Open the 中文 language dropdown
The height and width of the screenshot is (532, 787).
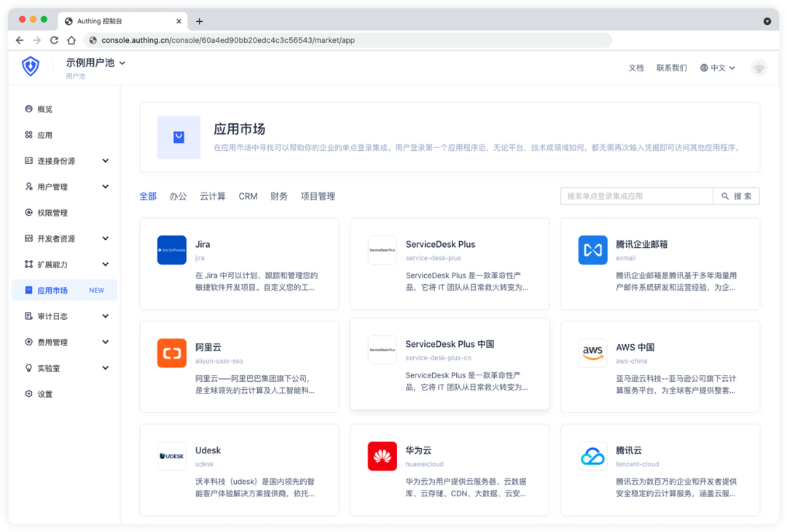(x=718, y=68)
